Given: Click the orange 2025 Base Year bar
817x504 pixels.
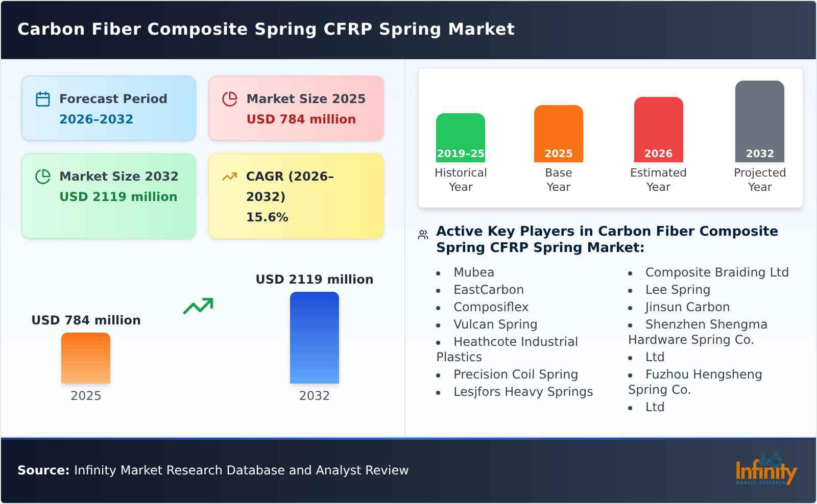Looking at the screenshot, I should [559, 134].
